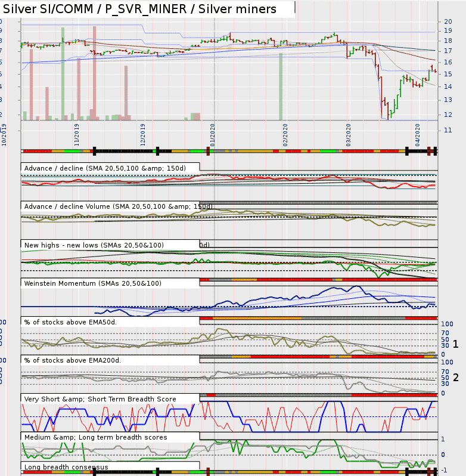The height and width of the screenshot is (476, 466).
Task: Click black marker on trend strip near 12/2019
Action: 157,151
